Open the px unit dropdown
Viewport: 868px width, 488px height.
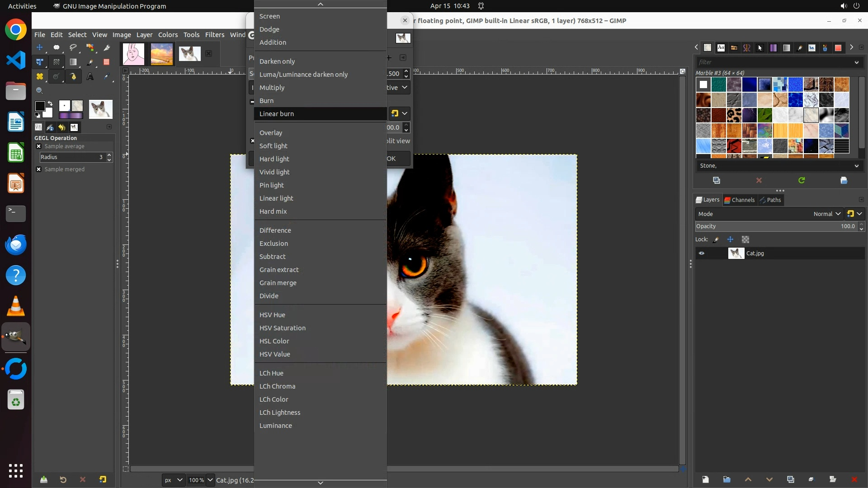coord(173,480)
